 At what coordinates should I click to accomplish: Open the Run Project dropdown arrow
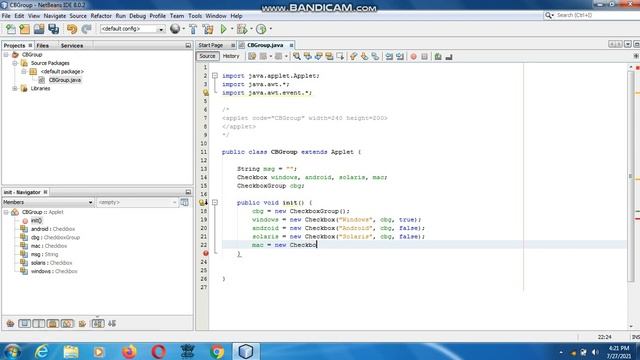pyautogui.click(x=232, y=29)
